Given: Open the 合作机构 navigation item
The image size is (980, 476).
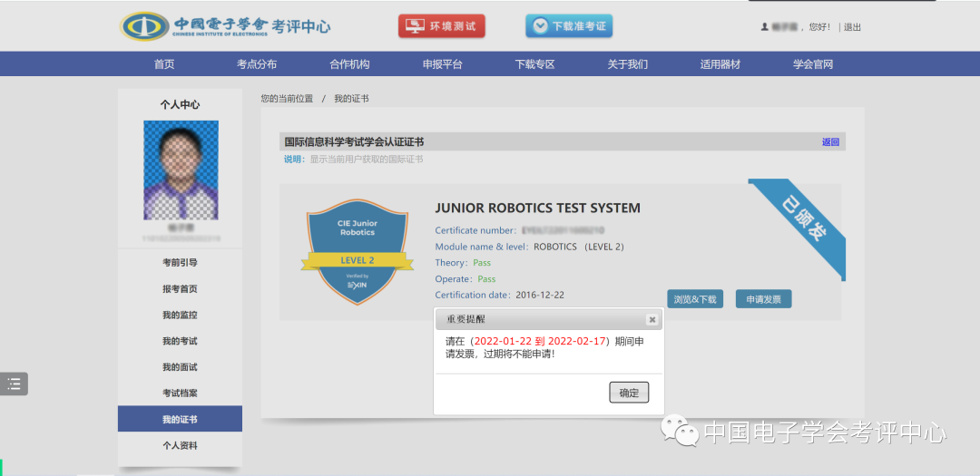Looking at the screenshot, I should pyautogui.click(x=349, y=64).
